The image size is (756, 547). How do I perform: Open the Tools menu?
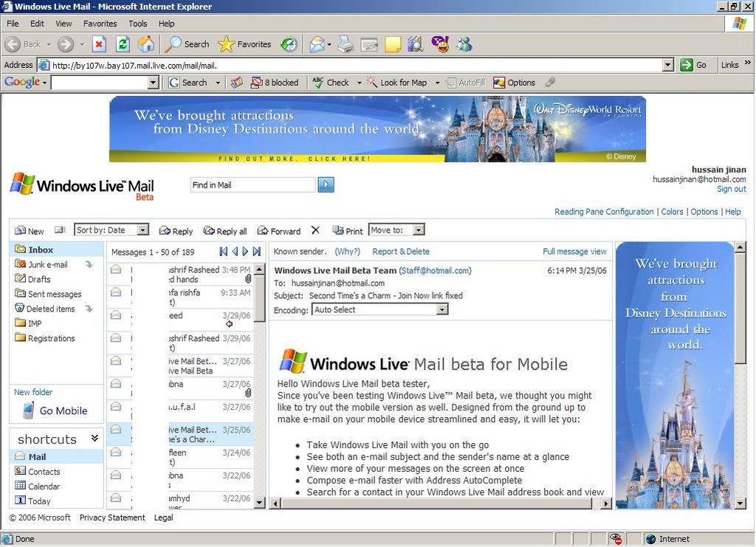pyautogui.click(x=137, y=24)
